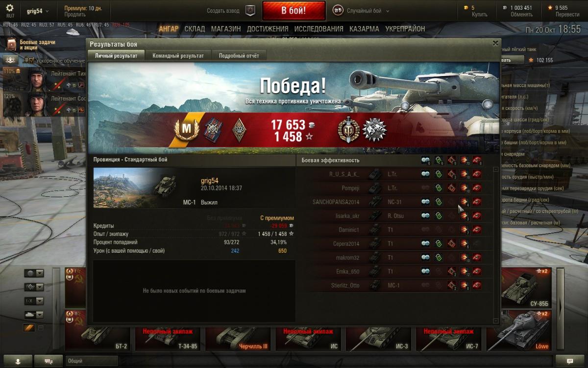The width and height of the screenshot is (588, 368).
Task: Expand the I-X tier filter dropdown
Action: pyautogui.click(x=34, y=301)
